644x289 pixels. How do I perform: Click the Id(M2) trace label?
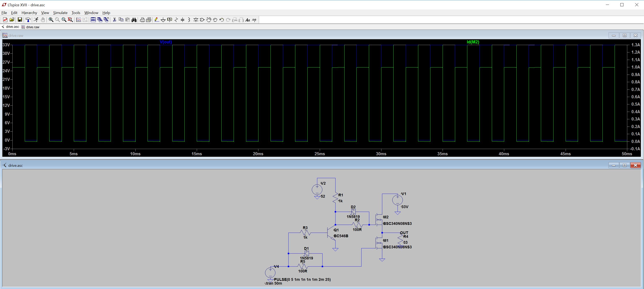(x=473, y=42)
